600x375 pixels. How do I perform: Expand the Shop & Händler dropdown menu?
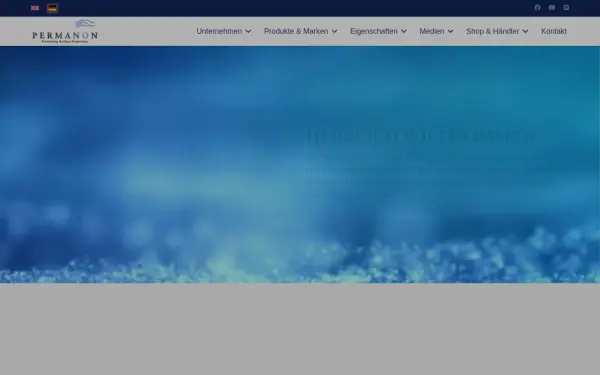tap(497, 31)
